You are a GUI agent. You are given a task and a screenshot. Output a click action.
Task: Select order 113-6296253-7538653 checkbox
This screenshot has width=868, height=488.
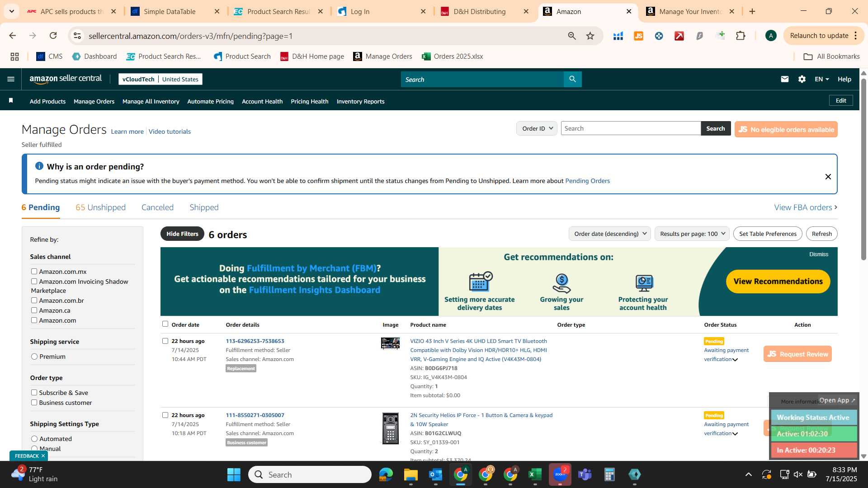tap(165, 341)
